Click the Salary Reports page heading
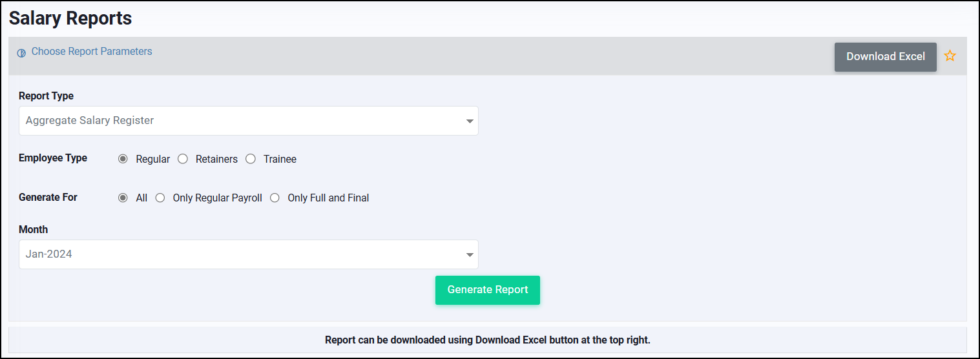Image resolution: width=980 pixels, height=359 pixels. [x=70, y=18]
